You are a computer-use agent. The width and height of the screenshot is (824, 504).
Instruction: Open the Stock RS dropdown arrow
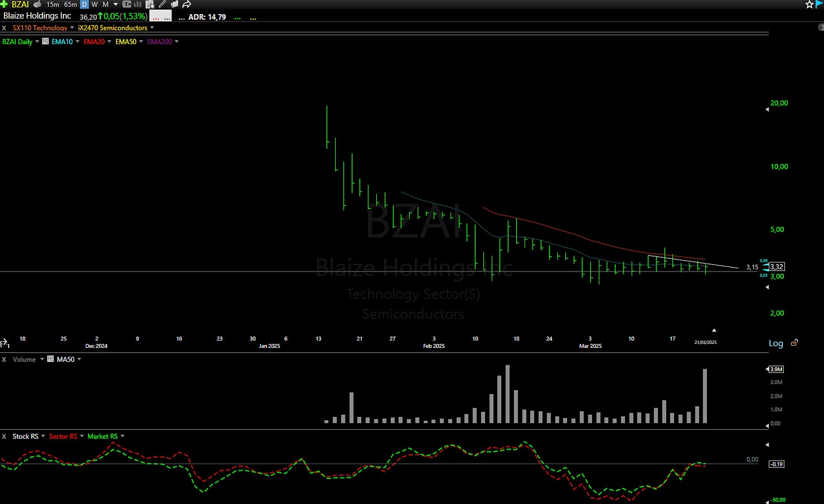point(43,436)
